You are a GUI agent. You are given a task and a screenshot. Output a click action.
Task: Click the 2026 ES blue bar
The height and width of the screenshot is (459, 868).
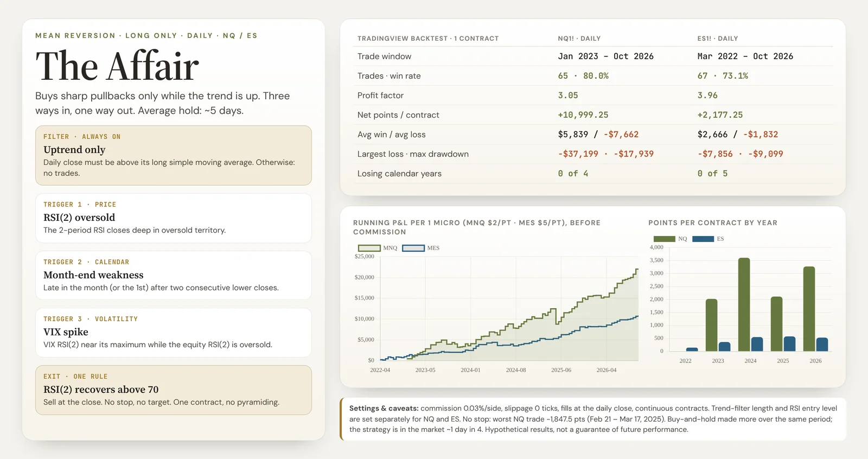pos(822,345)
